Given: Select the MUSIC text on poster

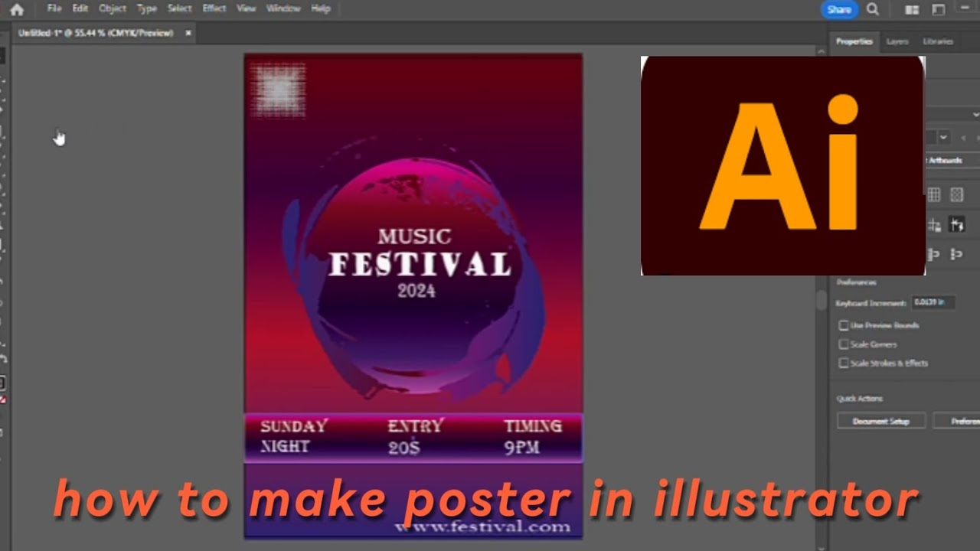Looking at the screenshot, I should click(414, 236).
